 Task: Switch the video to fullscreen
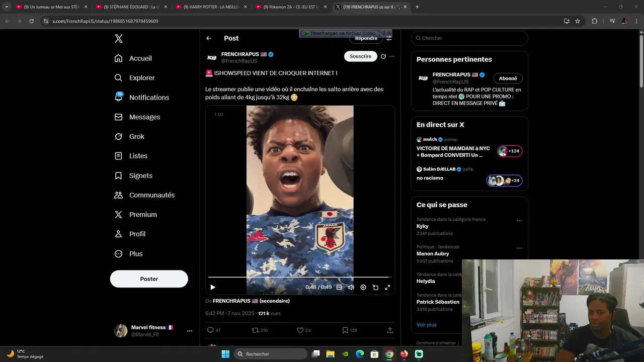click(x=387, y=288)
